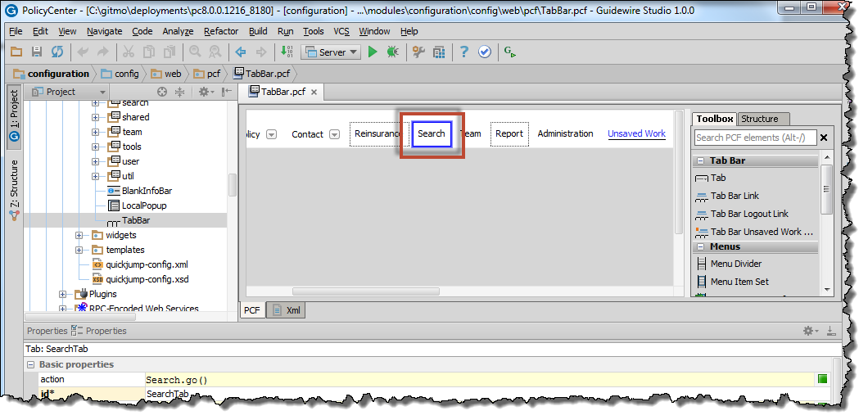The width and height of the screenshot is (868, 420).
Task: Click the Synchronize refresh arrows icon
Action: pyautogui.click(x=57, y=52)
